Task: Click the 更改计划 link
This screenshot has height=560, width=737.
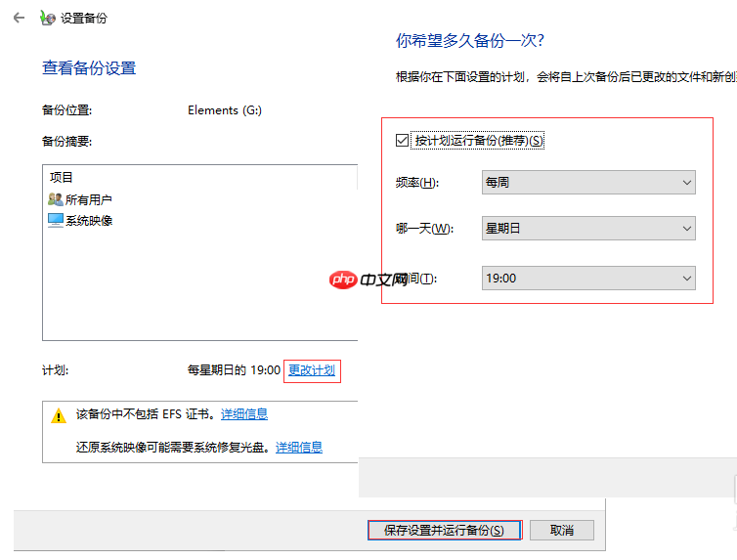Action: click(312, 370)
